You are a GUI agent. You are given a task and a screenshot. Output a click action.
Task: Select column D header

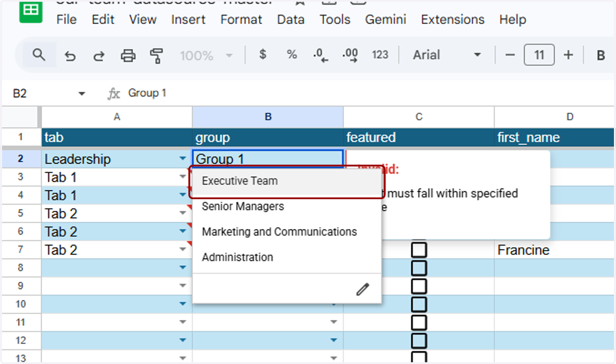click(554, 117)
